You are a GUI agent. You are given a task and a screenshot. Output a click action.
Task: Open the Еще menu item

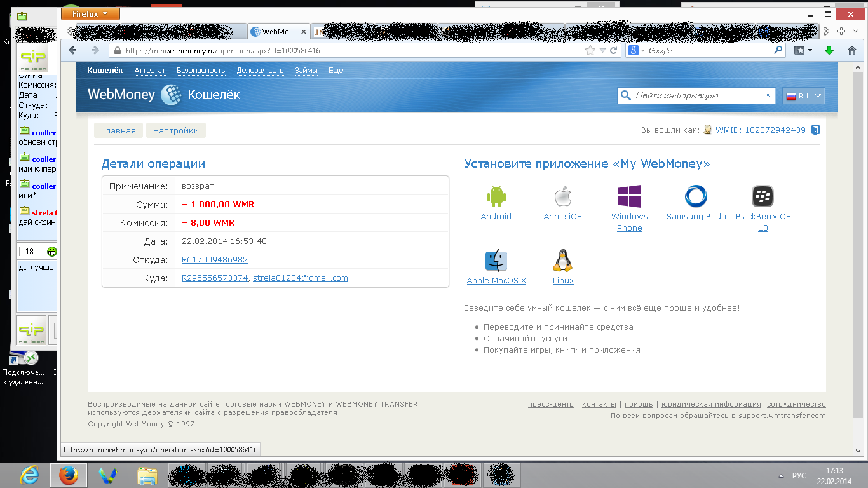pyautogui.click(x=336, y=71)
